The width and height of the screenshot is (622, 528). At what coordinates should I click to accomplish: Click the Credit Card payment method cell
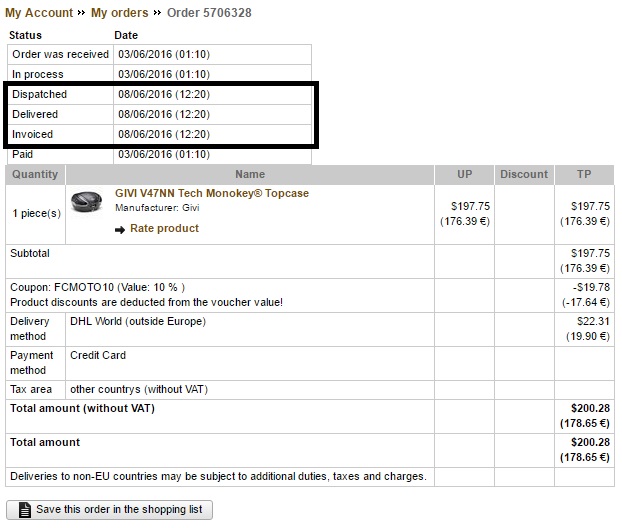98,355
